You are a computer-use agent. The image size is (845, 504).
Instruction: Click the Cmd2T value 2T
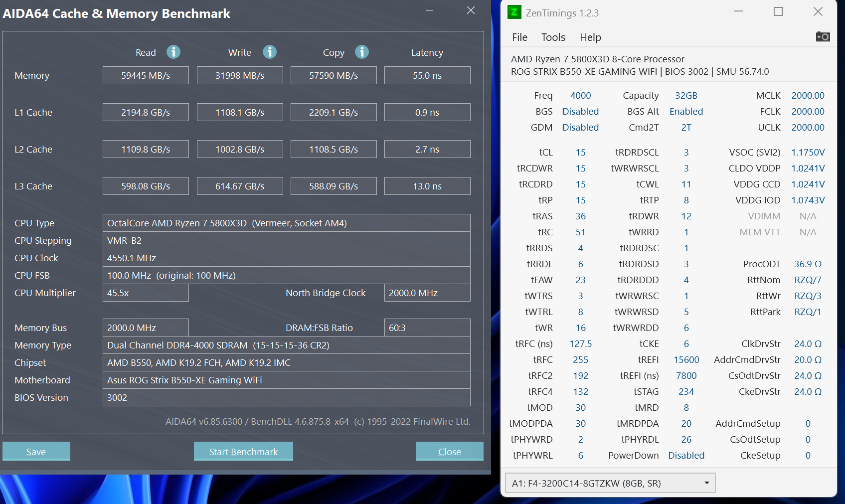686,127
